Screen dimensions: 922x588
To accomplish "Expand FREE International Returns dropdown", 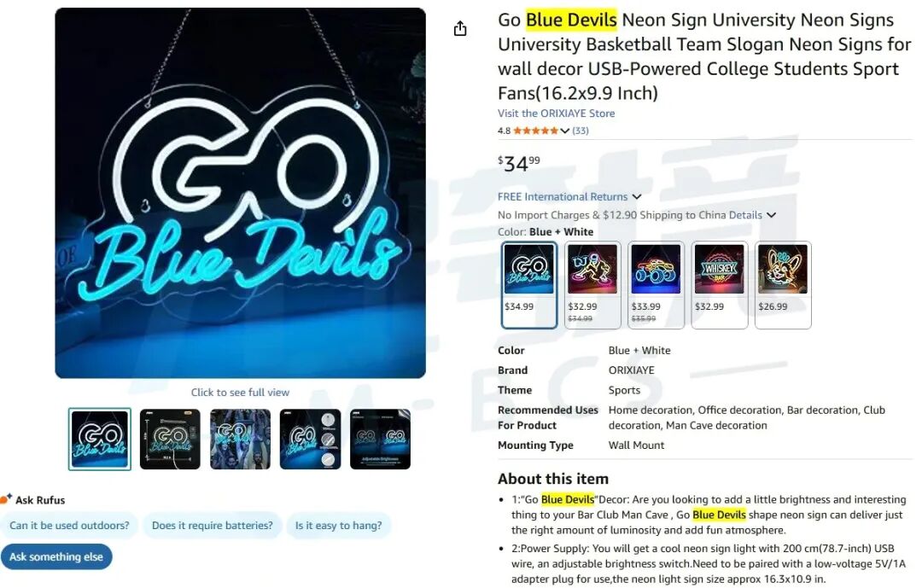I will tap(637, 196).
